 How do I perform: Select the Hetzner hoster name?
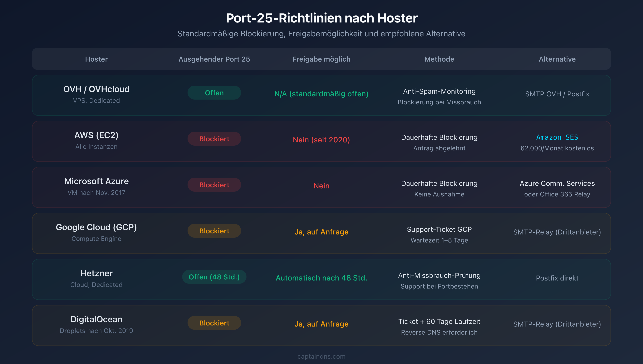96,273
